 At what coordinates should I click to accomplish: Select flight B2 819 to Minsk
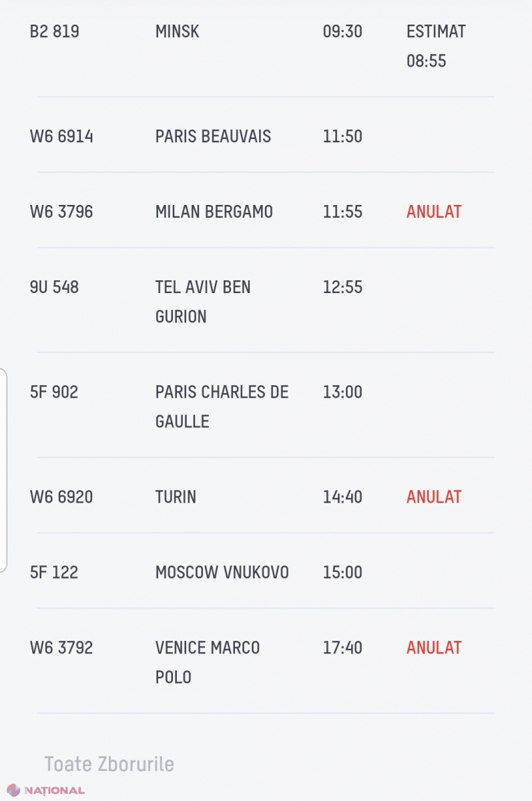click(x=54, y=31)
